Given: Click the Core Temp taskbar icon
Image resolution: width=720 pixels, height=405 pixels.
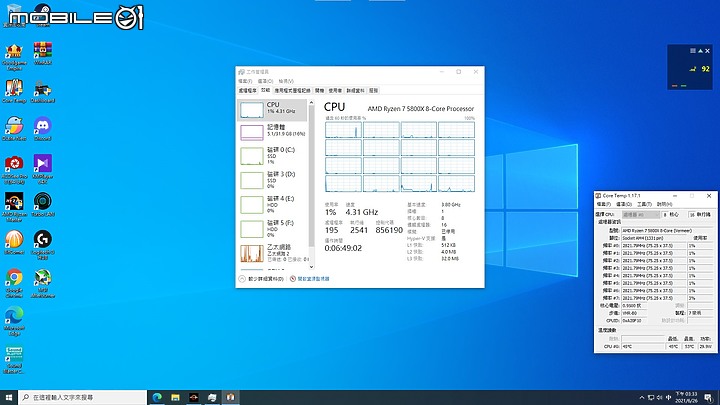Looking at the screenshot, I should click(x=231, y=397).
